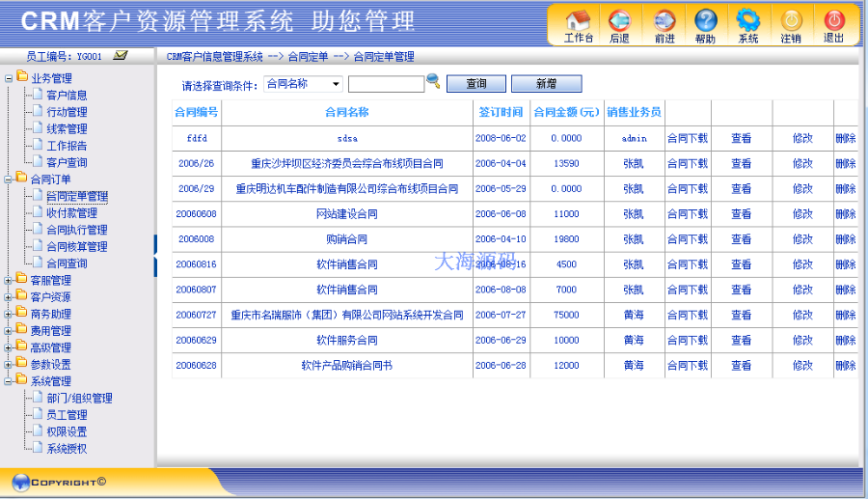Viewport: 868px width, 499px height.
Task: Click the 75000 amount cell
Action: (x=566, y=315)
